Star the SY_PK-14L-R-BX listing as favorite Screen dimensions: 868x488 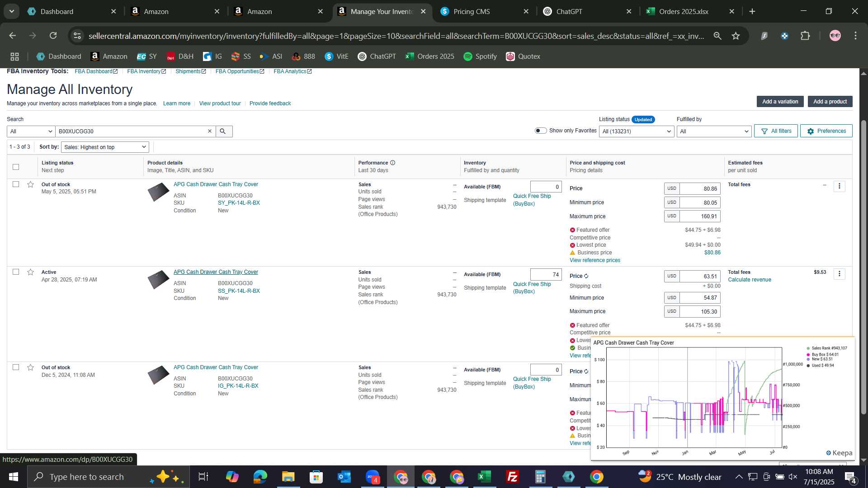point(31,184)
